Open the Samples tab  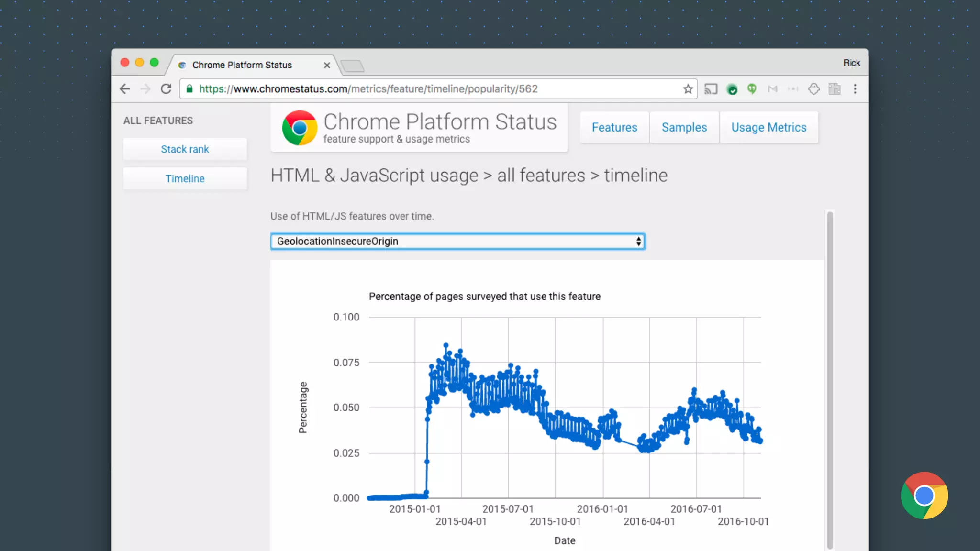point(684,128)
